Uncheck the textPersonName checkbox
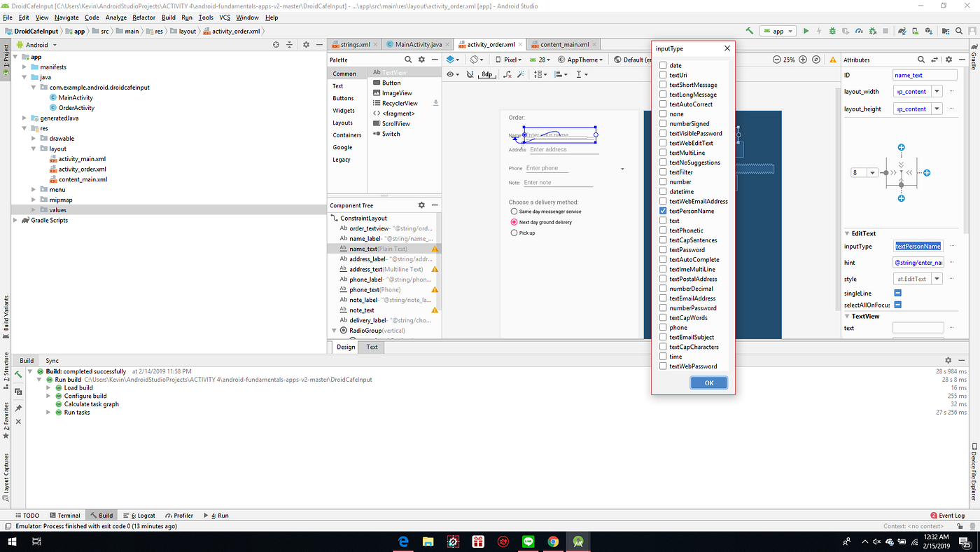Viewport: 980px width, 552px height. [662, 211]
